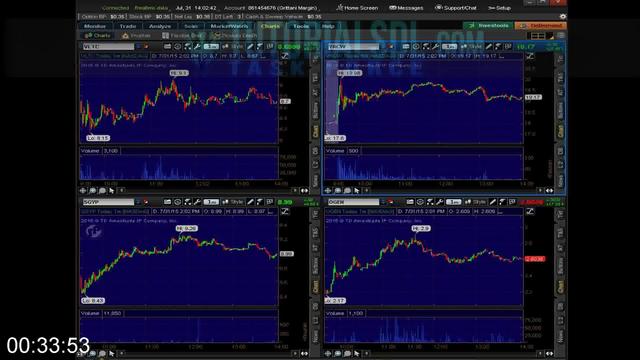This screenshot has width=640, height=360.
Task: Open the Prophet sub-tab
Action: click(x=137, y=36)
